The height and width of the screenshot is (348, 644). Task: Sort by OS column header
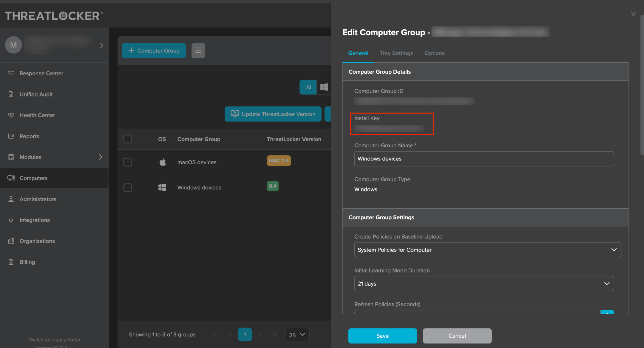click(162, 139)
